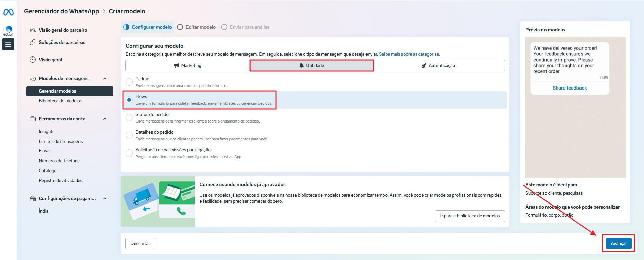Click the Visão geral gauge icon

click(33, 60)
